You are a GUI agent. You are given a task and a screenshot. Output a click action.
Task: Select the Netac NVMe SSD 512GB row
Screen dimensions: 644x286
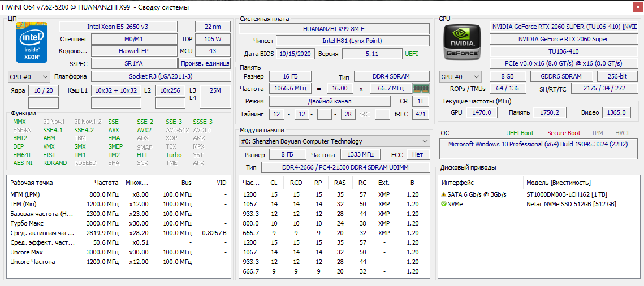[570, 204]
